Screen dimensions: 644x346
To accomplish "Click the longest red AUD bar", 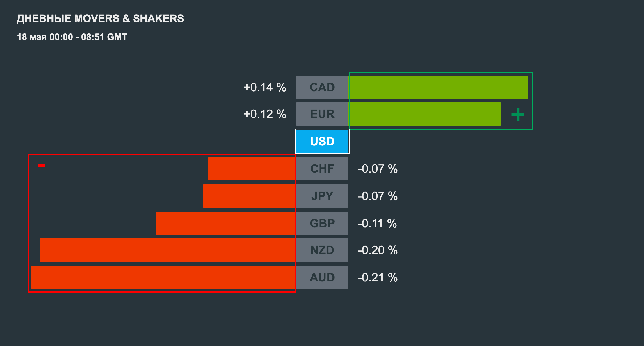I will (x=163, y=277).
